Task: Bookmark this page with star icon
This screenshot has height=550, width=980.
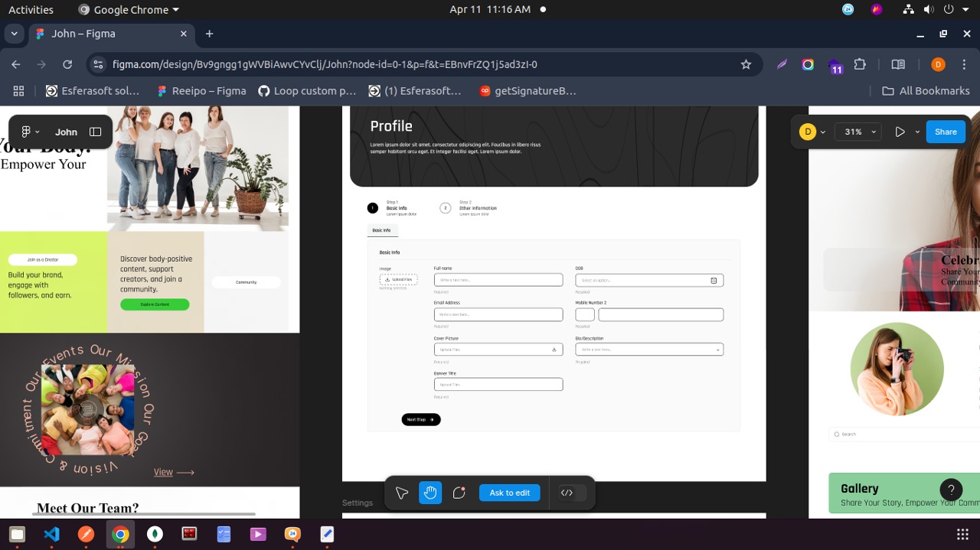Action: click(746, 65)
